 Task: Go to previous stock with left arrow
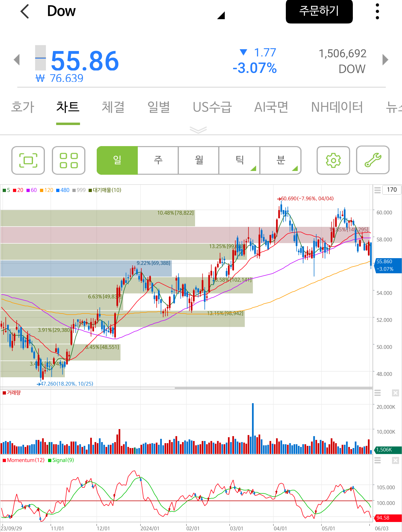(17, 60)
